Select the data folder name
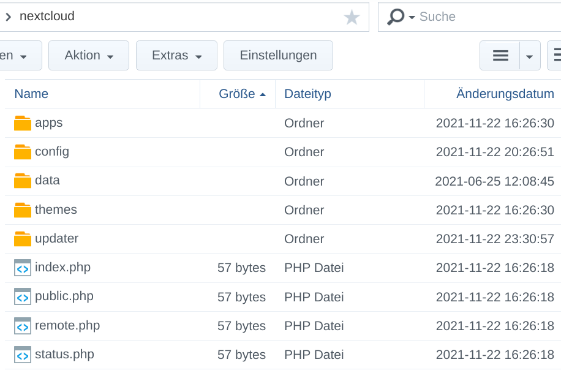This screenshot has width=561, height=392. coord(47,180)
